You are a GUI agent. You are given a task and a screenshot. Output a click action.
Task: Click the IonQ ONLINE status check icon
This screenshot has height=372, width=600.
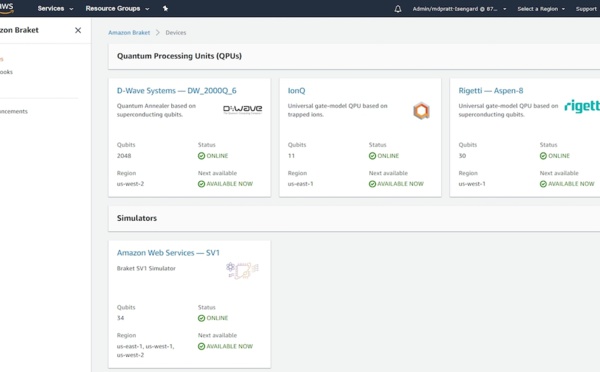pyautogui.click(x=372, y=156)
